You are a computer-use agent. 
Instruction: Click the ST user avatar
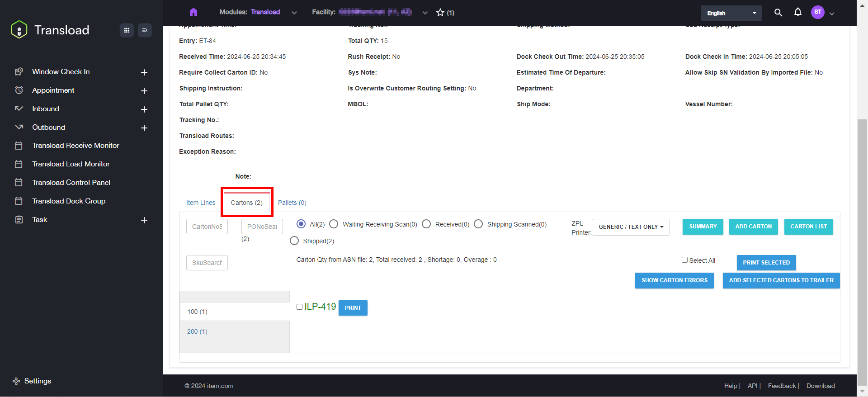pyautogui.click(x=817, y=12)
